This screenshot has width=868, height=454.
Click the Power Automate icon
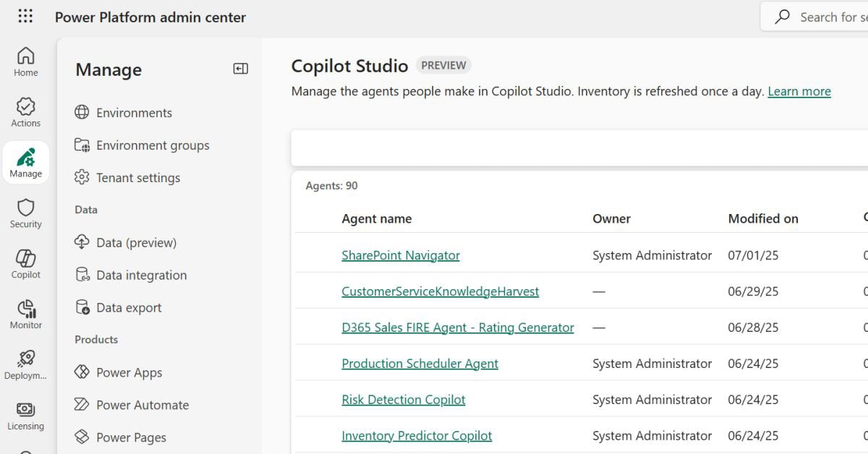pyautogui.click(x=82, y=406)
